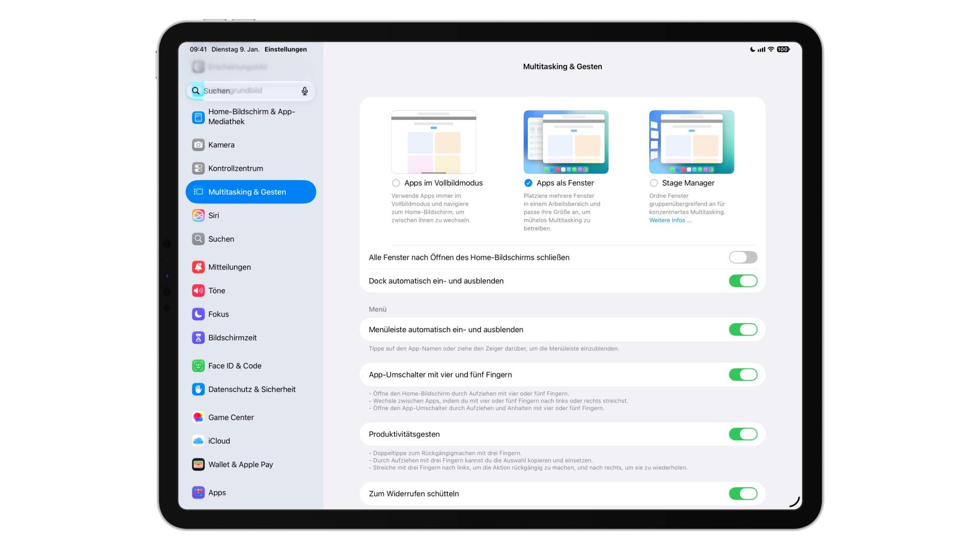Click the Töne speaker icon
980x551 pixels.
(x=198, y=290)
